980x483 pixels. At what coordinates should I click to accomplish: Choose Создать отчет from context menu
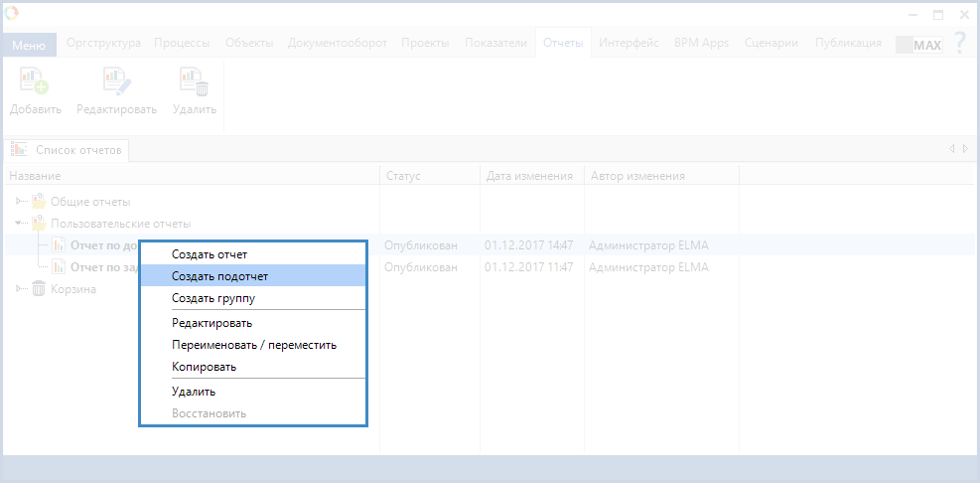pyautogui.click(x=253, y=254)
